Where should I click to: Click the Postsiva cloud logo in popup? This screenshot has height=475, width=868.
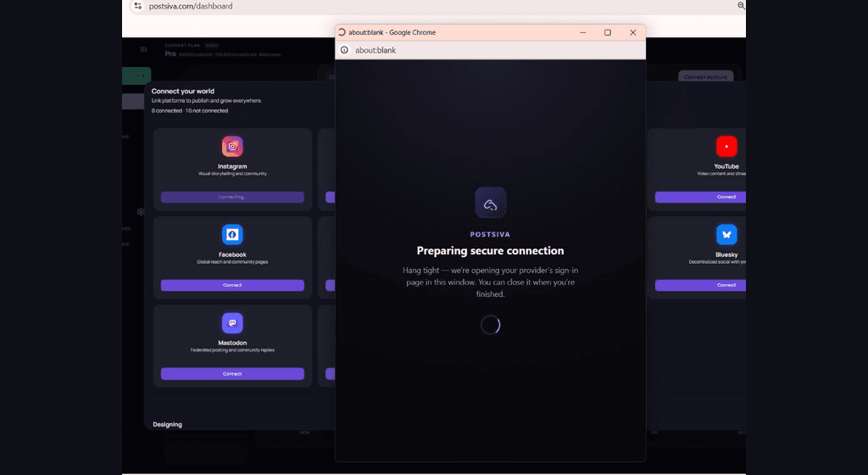click(x=491, y=203)
